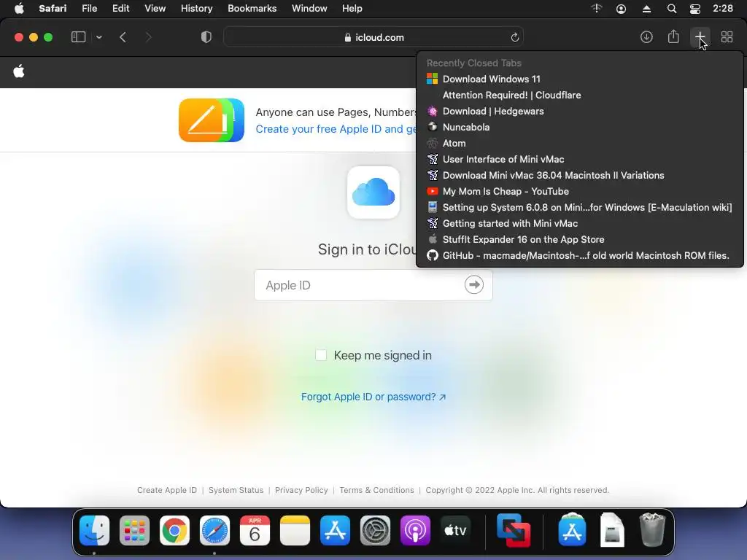
Task: Click the Apple ID input field
Action: click(x=373, y=285)
